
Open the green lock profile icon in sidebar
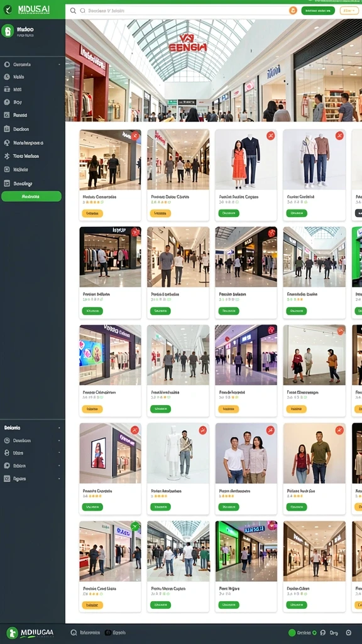coord(8,31)
